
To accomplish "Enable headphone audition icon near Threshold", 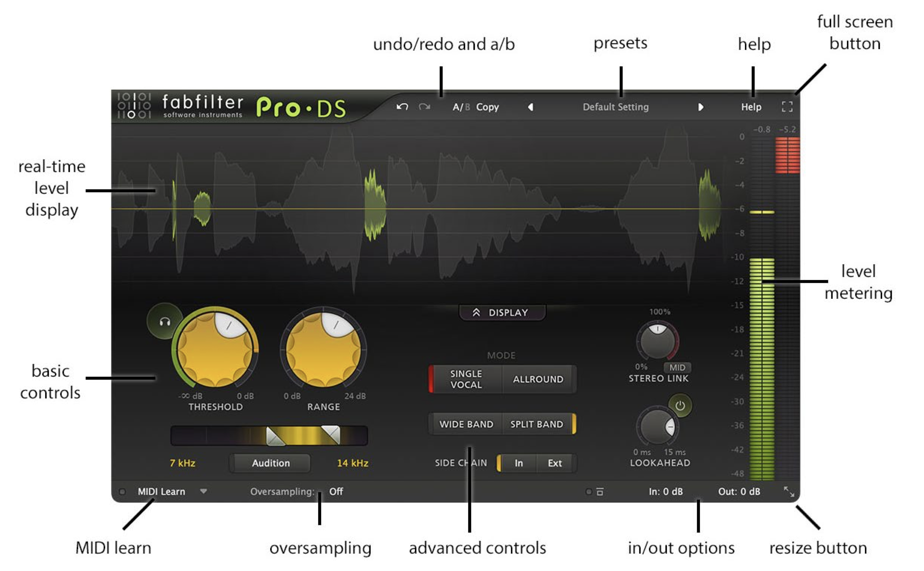I will 165,322.
